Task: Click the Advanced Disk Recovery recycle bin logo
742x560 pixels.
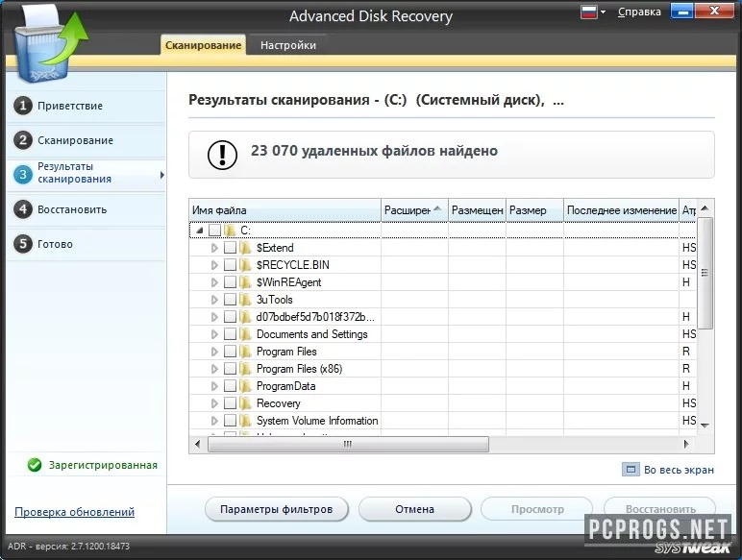Action: (x=50, y=45)
